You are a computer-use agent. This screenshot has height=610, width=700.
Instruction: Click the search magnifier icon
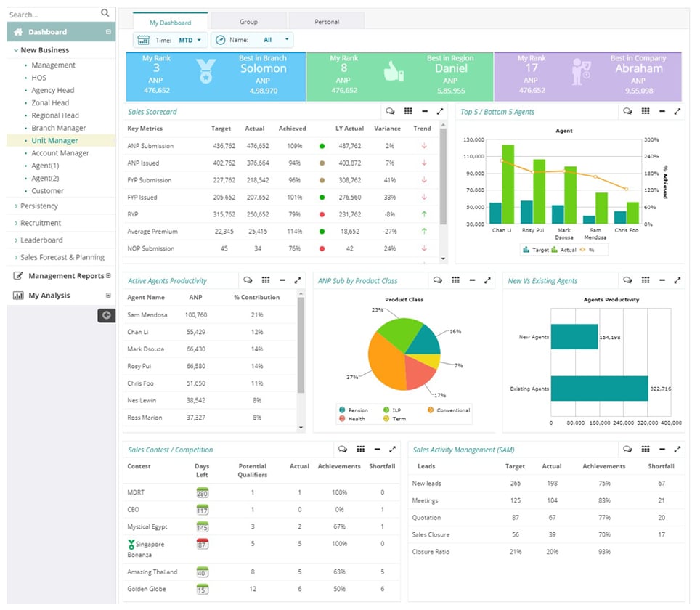pyautogui.click(x=105, y=13)
